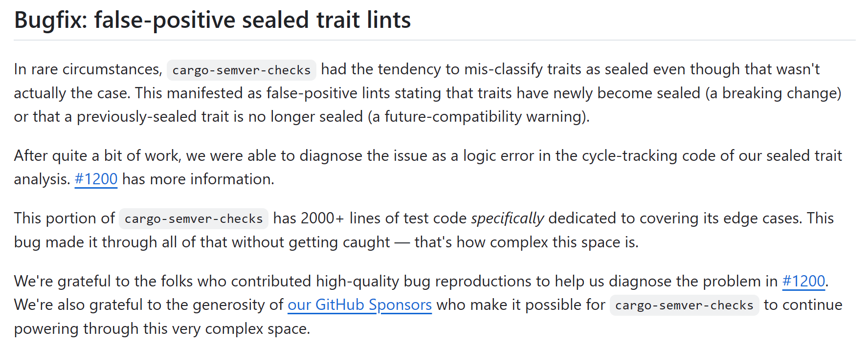
Task: Click the word 'Bugfix:' in the title
Action: point(50,20)
